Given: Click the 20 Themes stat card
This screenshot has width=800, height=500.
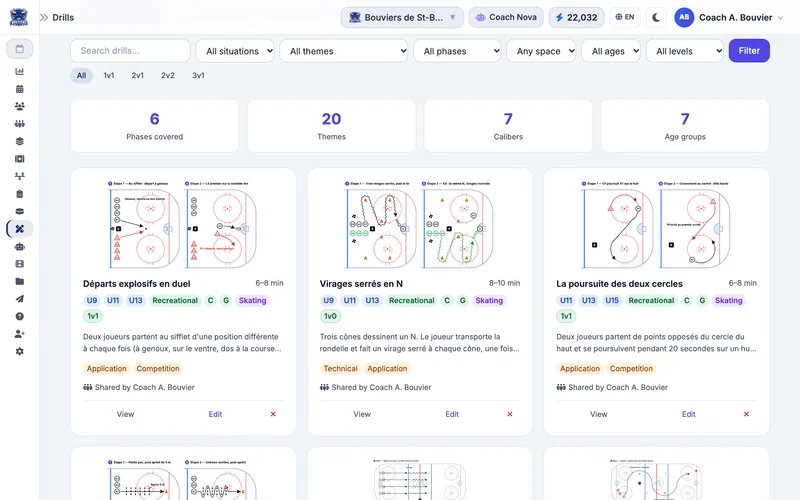Looking at the screenshot, I should (x=331, y=126).
